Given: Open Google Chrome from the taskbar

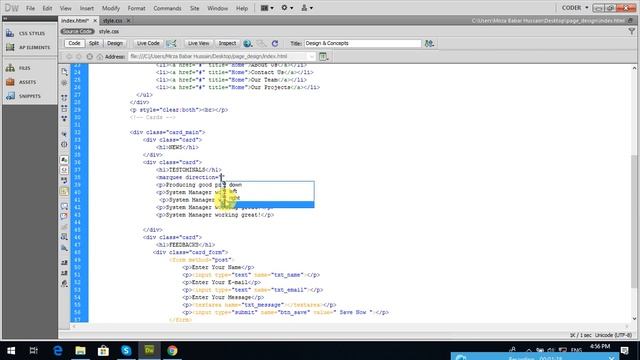Looking at the screenshot, I should pos(172,351).
